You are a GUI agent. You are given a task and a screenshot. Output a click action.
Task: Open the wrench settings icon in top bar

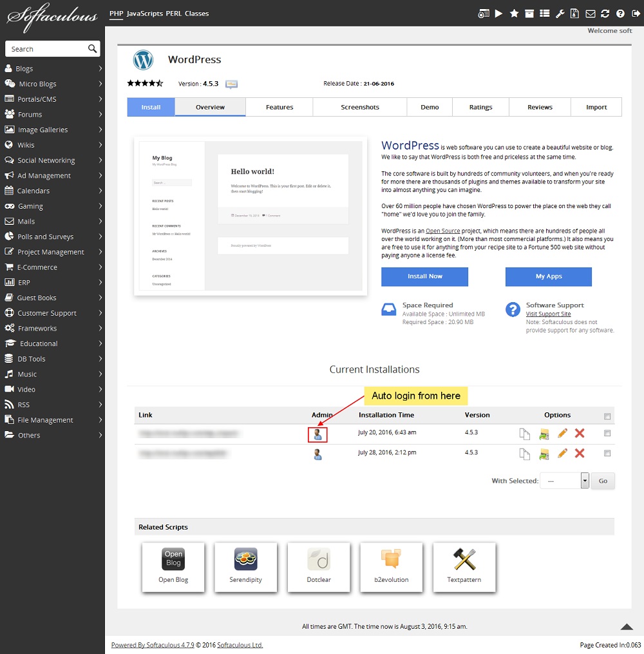pyautogui.click(x=560, y=14)
